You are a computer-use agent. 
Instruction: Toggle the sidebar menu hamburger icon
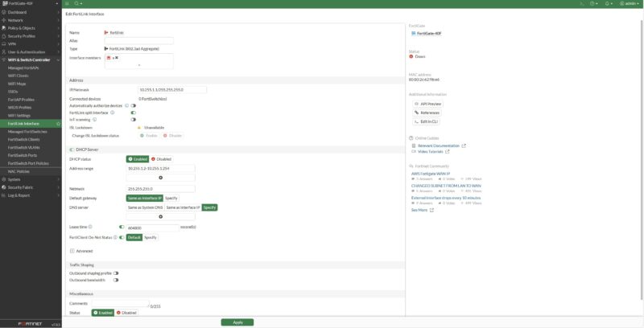pyautogui.click(x=67, y=4)
